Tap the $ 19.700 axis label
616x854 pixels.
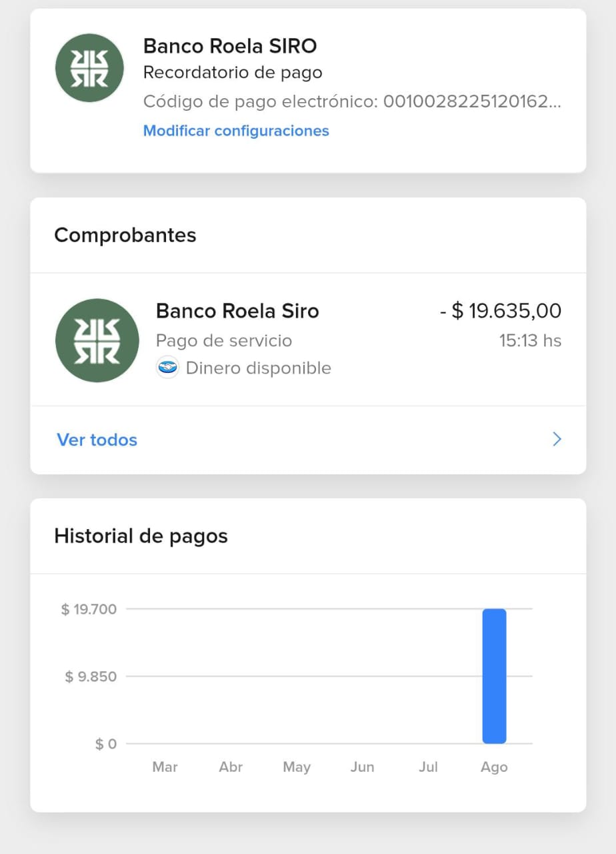[89, 609]
